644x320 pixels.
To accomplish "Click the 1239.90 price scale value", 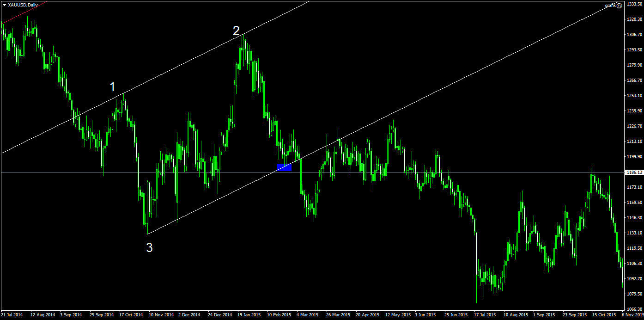I will pos(635,111).
